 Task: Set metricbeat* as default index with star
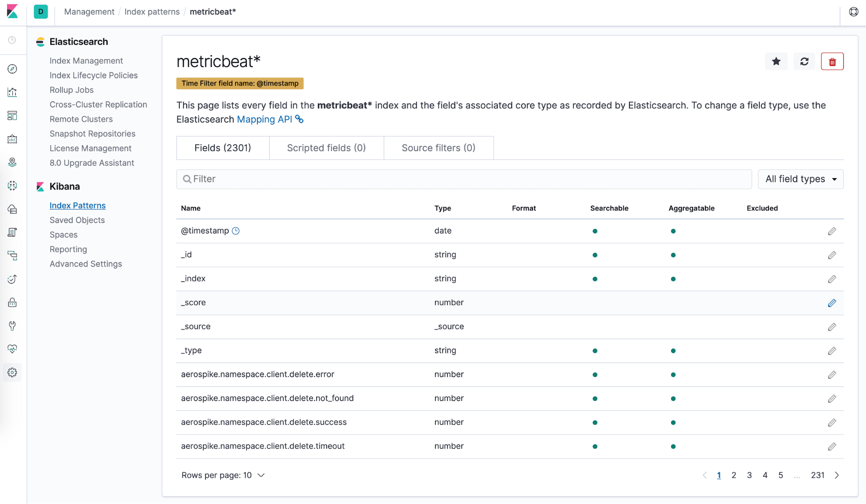776,61
